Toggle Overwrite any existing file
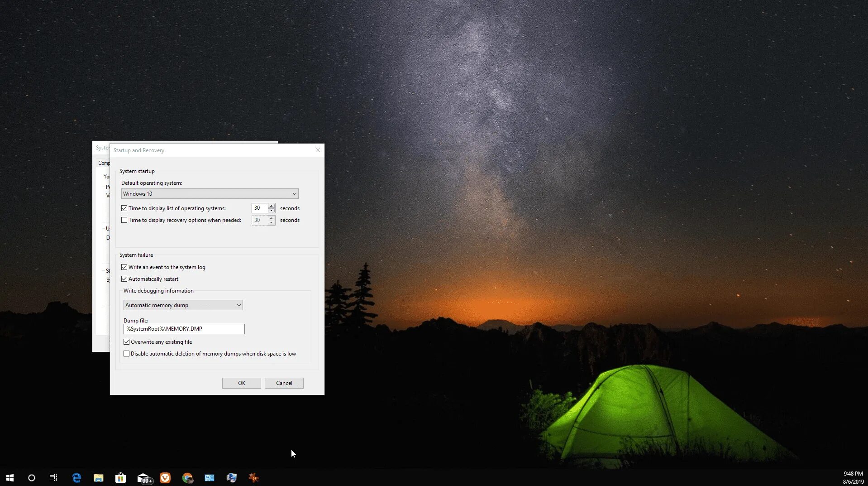 127,342
